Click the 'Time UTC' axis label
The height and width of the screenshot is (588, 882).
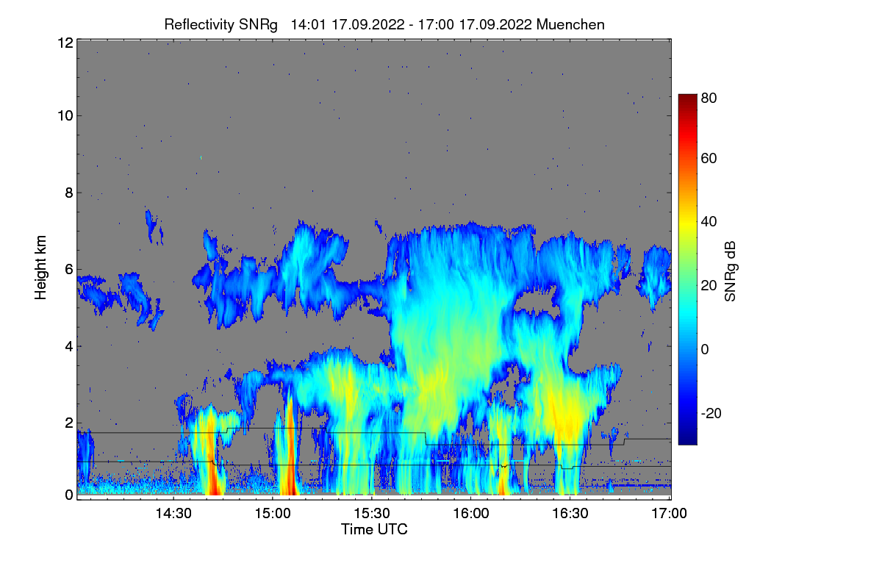tap(374, 529)
